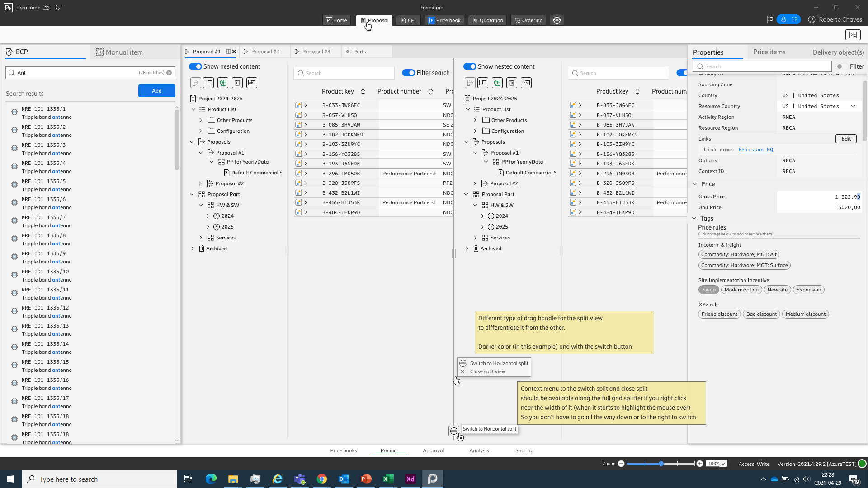Switch to the Proposal #2 tab

point(264,52)
